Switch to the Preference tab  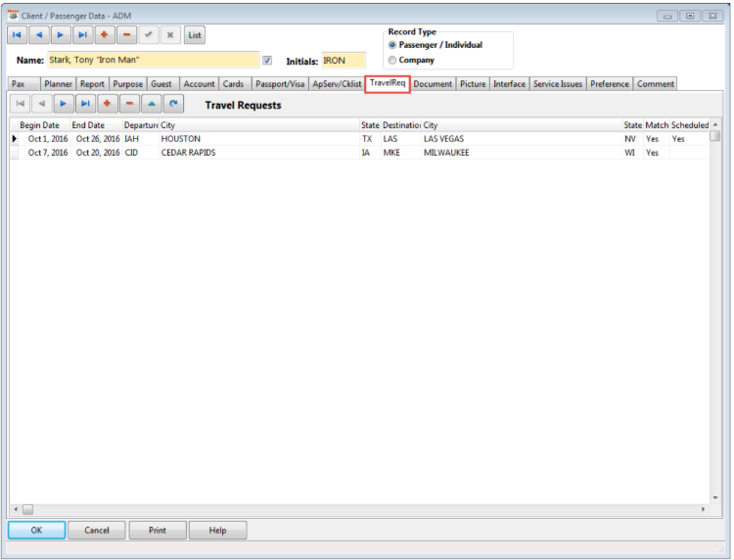tap(610, 84)
